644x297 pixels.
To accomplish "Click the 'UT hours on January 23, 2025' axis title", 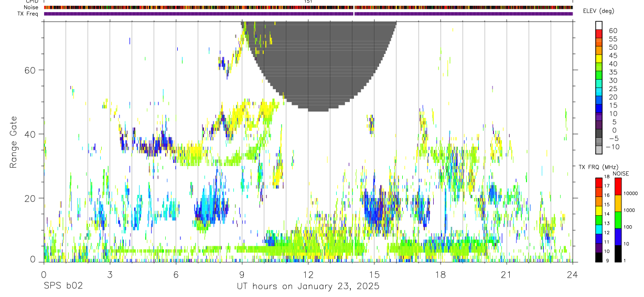I will [x=308, y=286].
